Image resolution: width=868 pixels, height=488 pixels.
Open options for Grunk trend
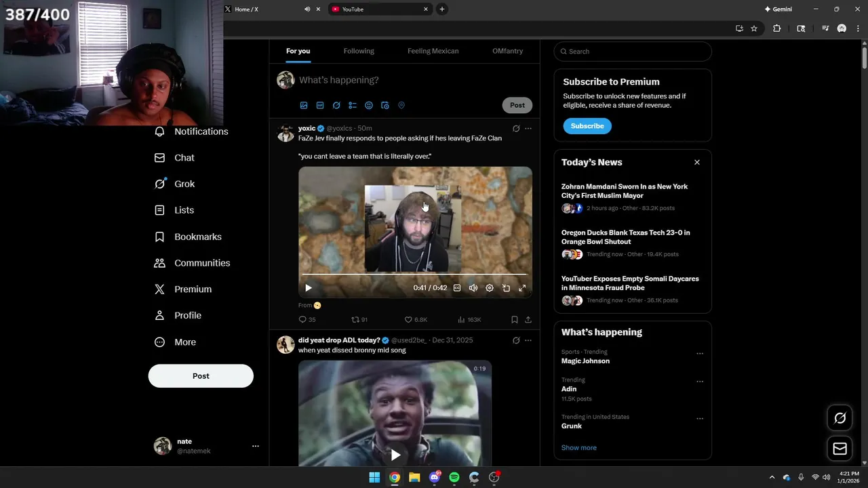click(x=700, y=418)
